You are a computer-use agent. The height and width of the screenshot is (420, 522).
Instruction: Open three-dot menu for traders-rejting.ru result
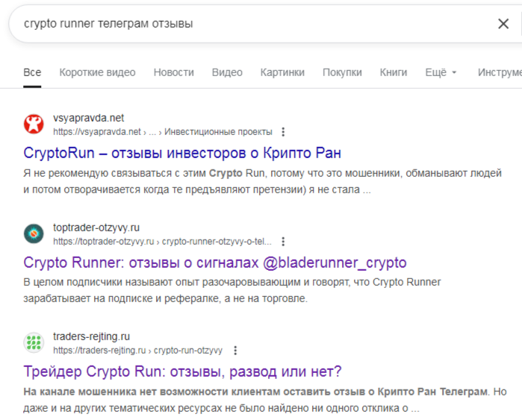pos(235,351)
